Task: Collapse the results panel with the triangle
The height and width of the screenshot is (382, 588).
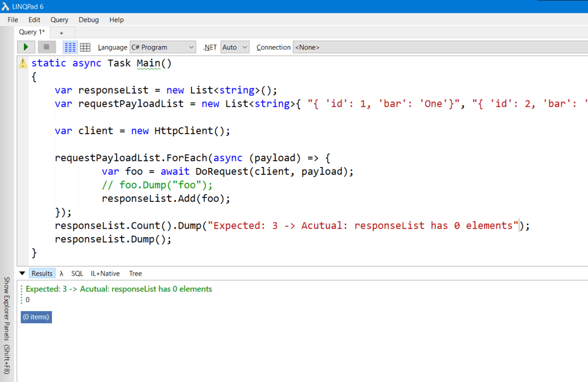Action: pos(22,273)
